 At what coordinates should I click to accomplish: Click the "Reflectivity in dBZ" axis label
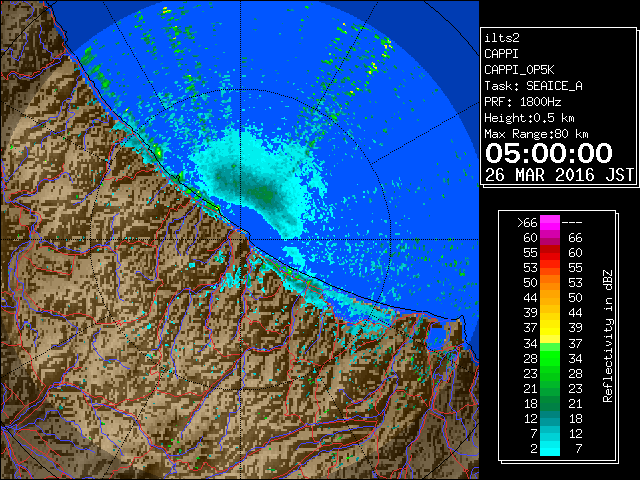tap(608, 336)
